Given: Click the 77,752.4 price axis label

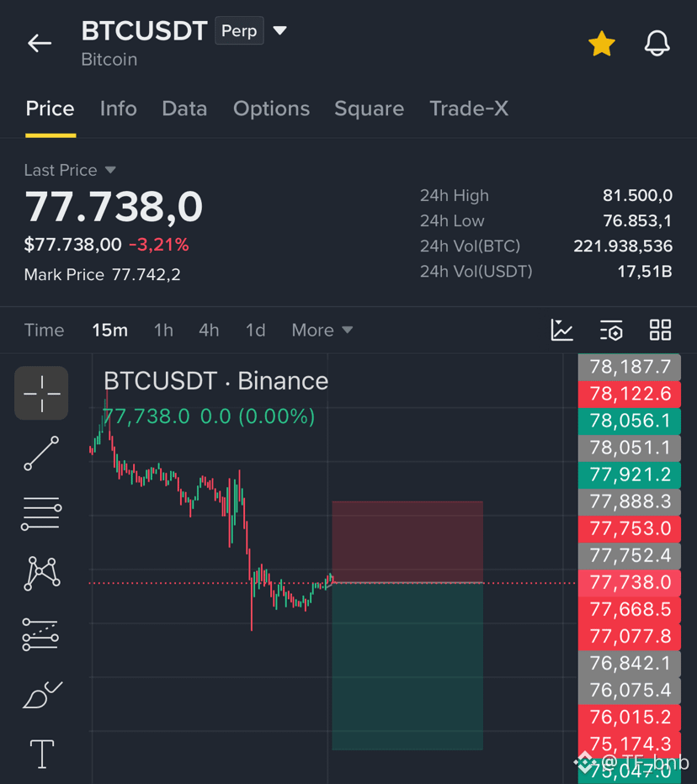Looking at the screenshot, I should point(630,555).
